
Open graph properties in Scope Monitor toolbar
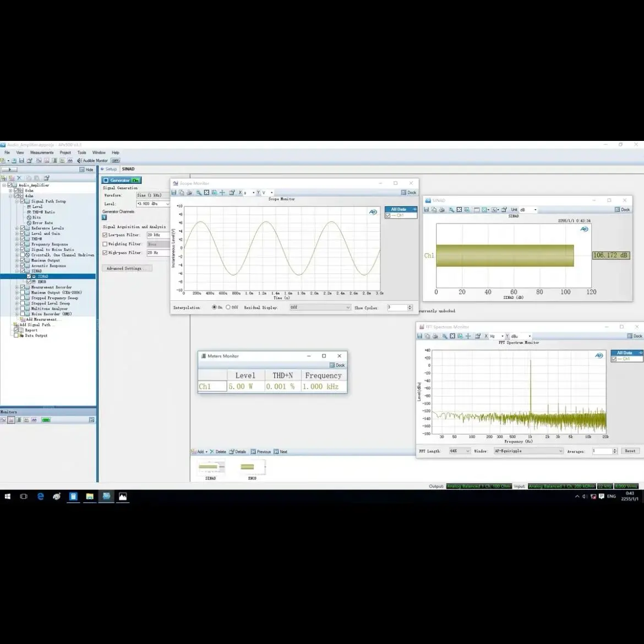tap(232, 193)
